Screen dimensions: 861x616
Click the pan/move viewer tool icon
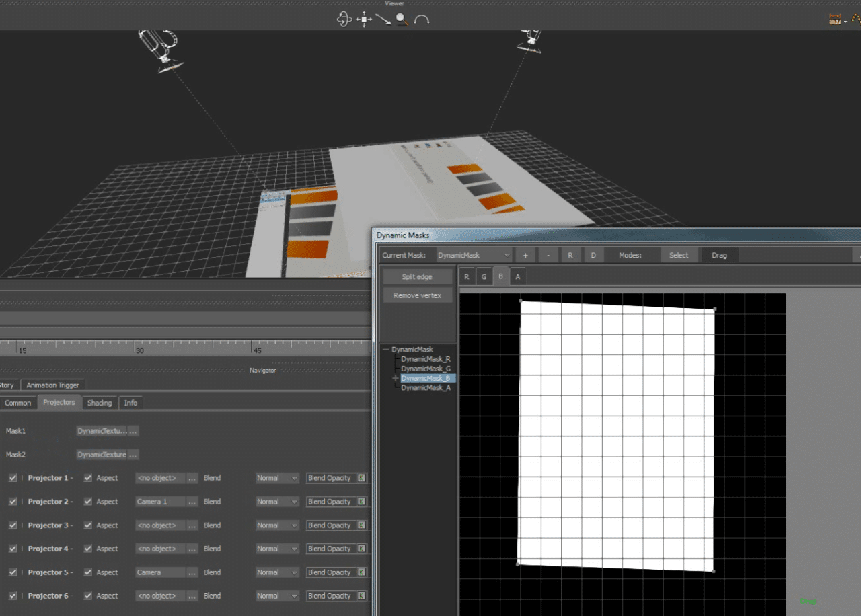(x=364, y=20)
